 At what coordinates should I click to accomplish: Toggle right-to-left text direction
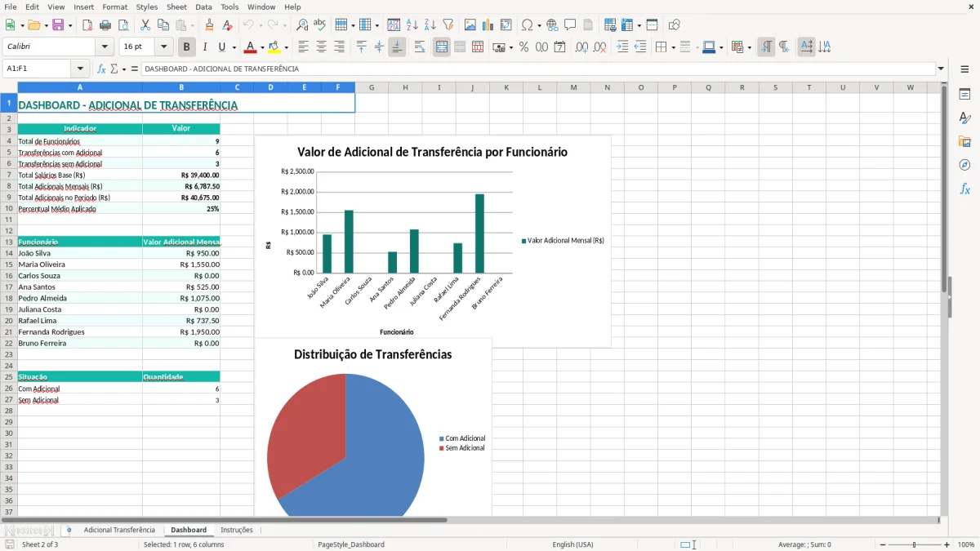(x=784, y=47)
